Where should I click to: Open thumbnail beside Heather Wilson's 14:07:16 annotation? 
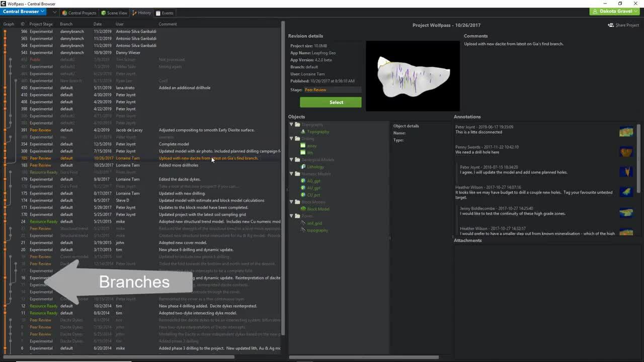(x=626, y=192)
